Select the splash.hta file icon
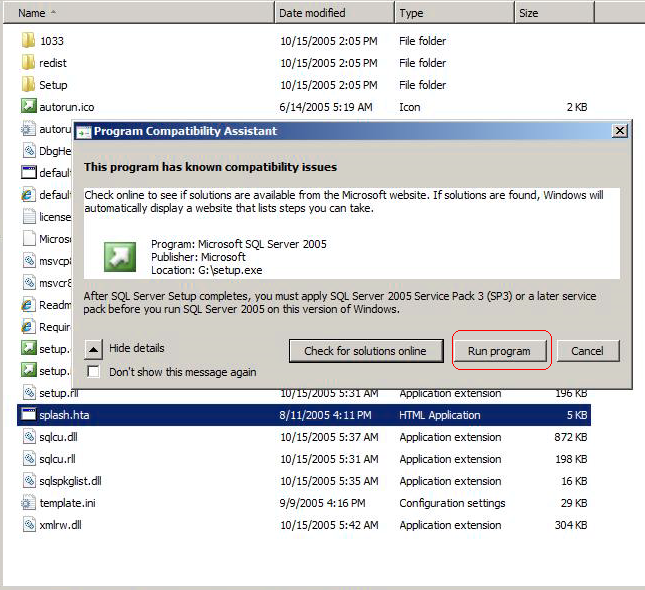The width and height of the screenshot is (645, 590). (28, 415)
